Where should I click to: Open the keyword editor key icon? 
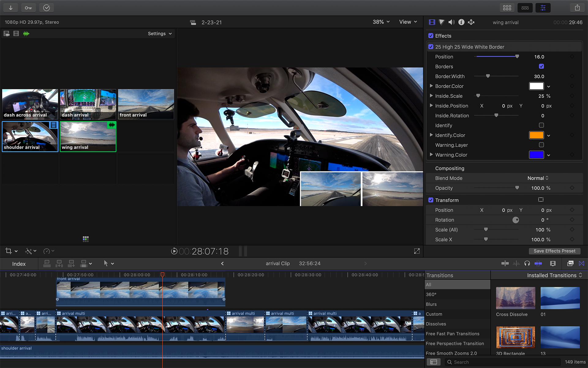click(28, 8)
